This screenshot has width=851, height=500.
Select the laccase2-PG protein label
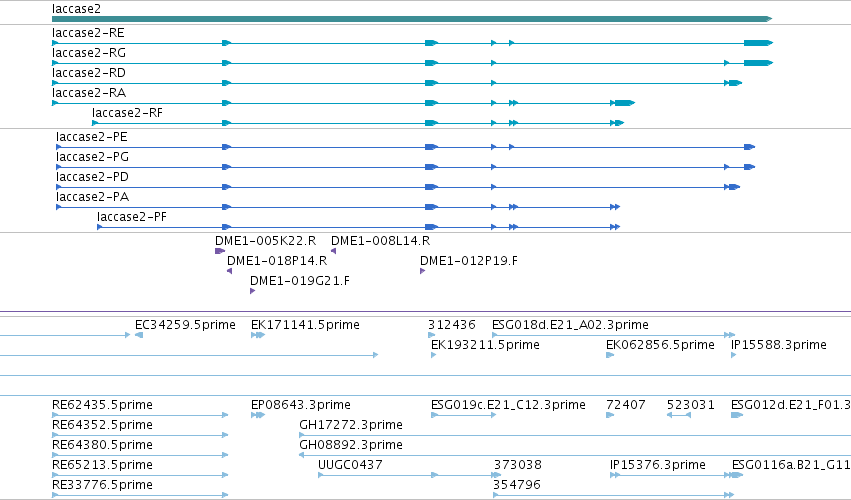92,157
